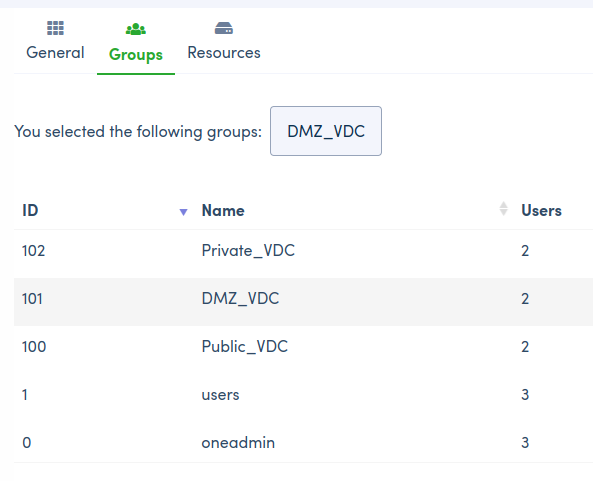Click the Users column header

pyautogui.click(x=542, y=211)
